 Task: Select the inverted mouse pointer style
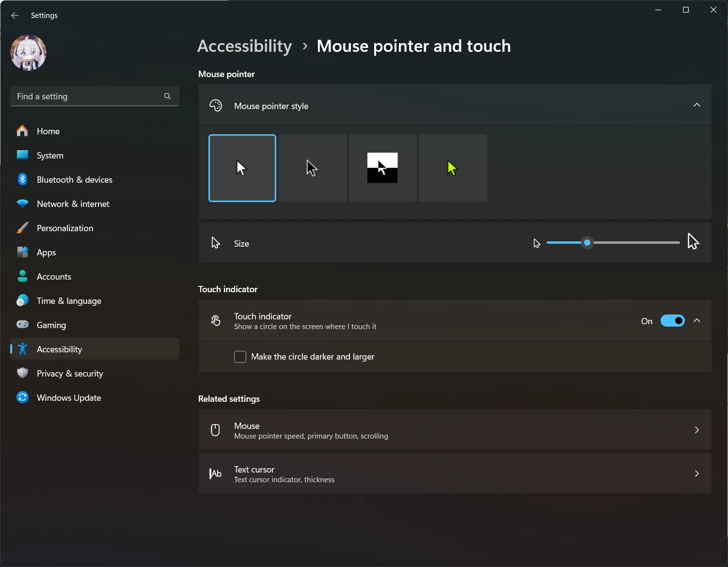click(383, 168)
